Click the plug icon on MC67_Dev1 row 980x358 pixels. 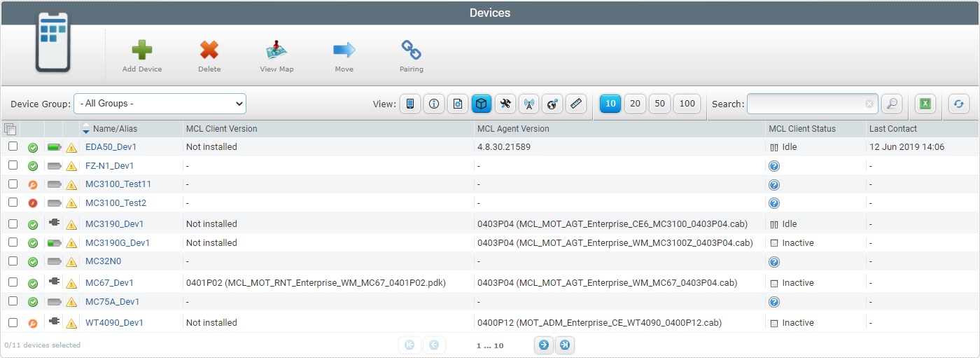(x=55, y=282)
